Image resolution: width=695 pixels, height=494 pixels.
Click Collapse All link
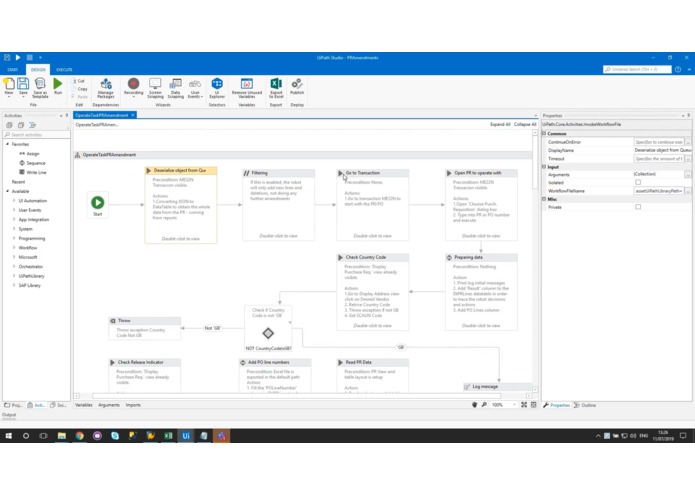point(525,124)
